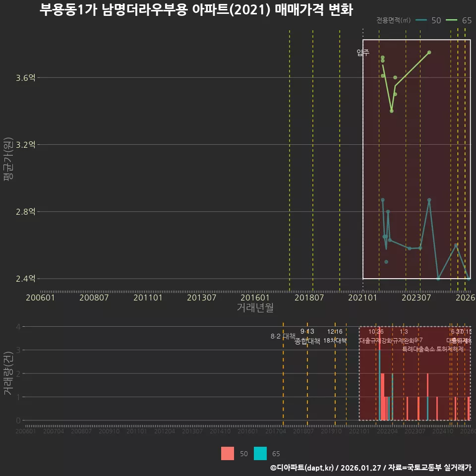Click the 3.2억 y-axis label
476x476 pixels.
pyautogui.click(x=25, y=145)
